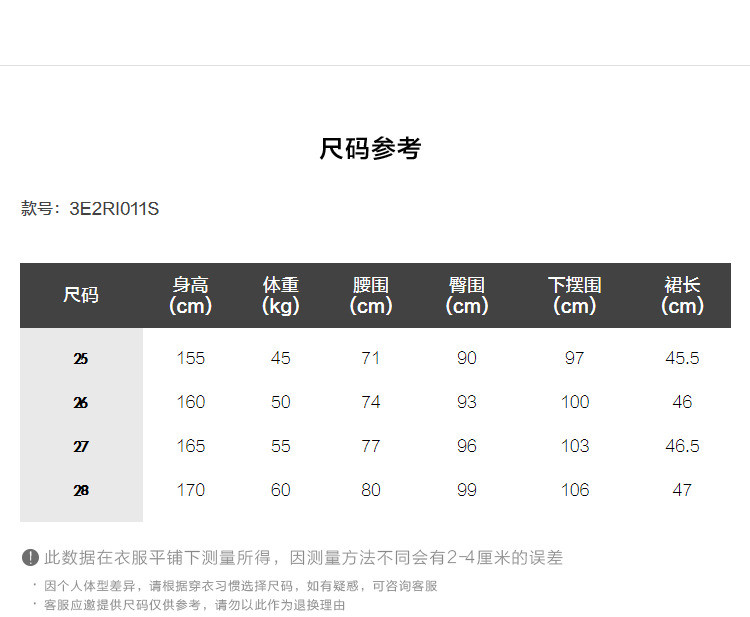Screen dimensions: 750x617
Task: Click the 尺码 column header
Action: tap(81, 295)
